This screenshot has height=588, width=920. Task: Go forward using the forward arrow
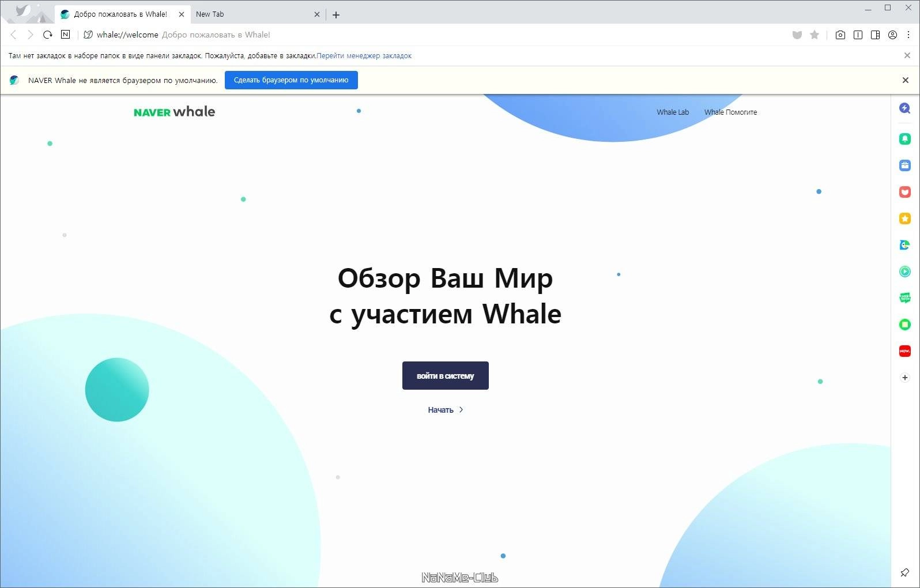[31, 35]
